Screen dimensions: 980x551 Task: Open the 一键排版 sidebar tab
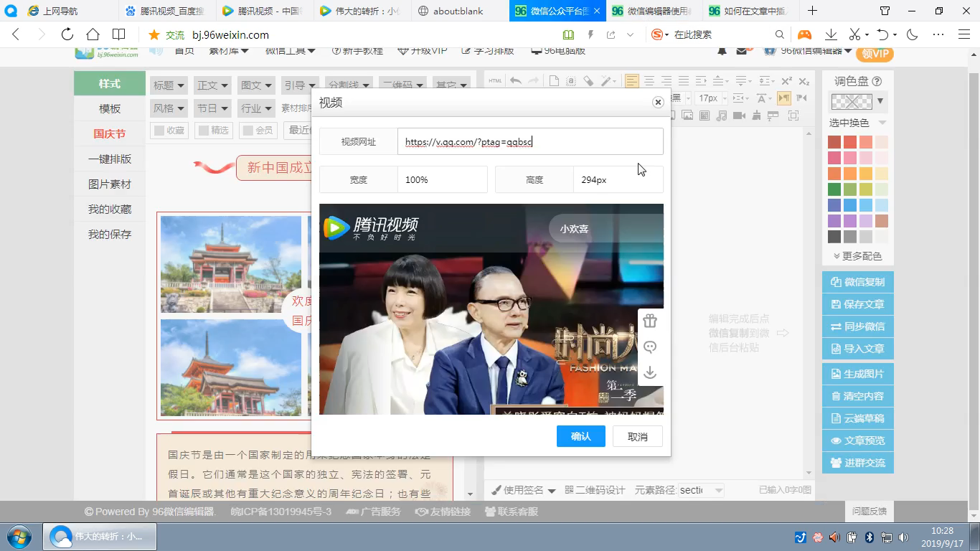point(110,159)
